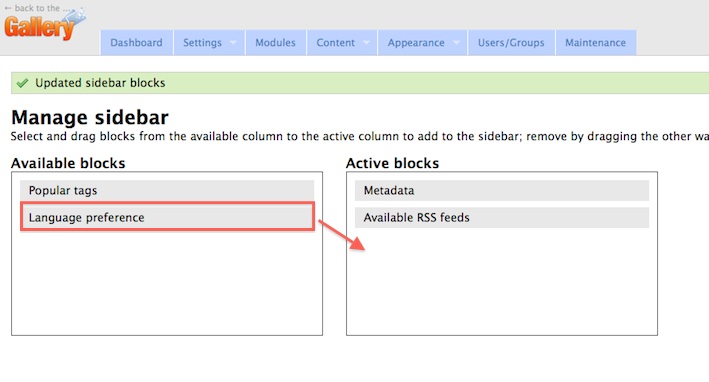Image resolution: width=709 pixels, height=382 pixels.
Task: Expand the Appearance dropdown arrow
Action: [456, 43]
